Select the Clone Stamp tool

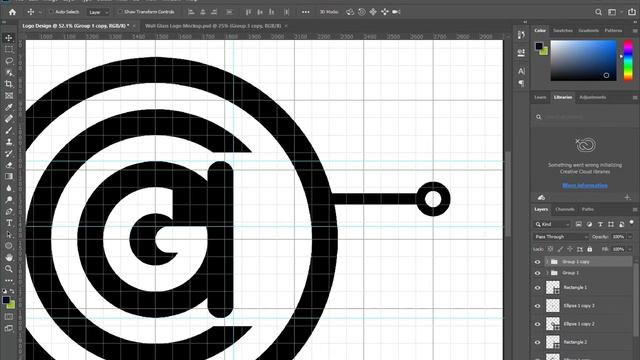tap(9, 142)
